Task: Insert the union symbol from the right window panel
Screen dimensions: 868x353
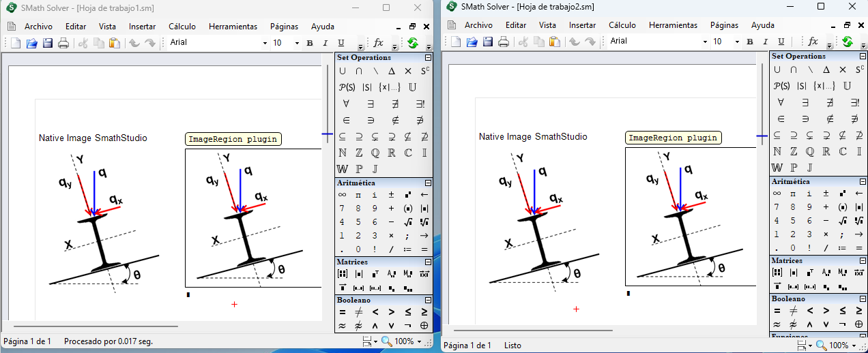Action: [x=777, y=70]
